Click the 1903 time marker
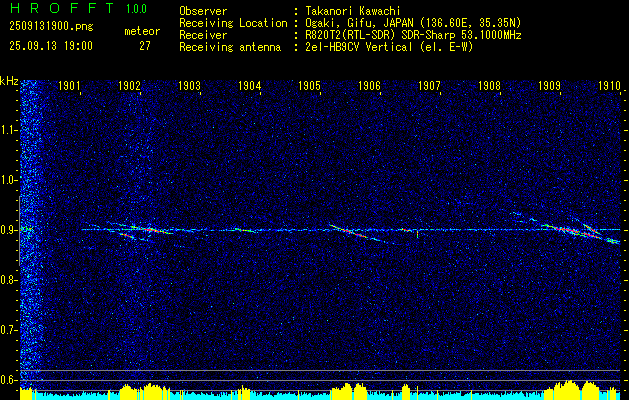This screenshot has width=629, height=400. click(x=190, y=85)
